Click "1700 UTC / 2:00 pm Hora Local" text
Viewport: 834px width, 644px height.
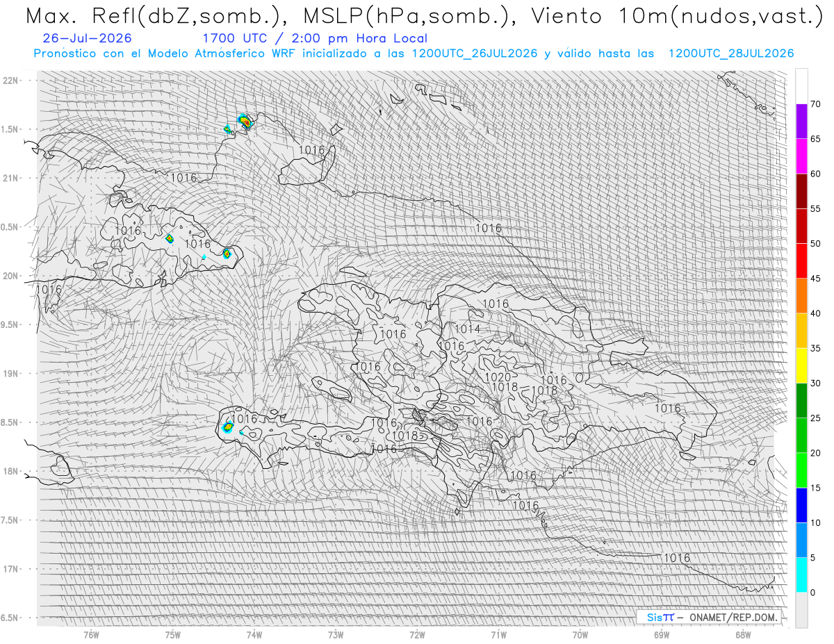click(x=315, y=38)
